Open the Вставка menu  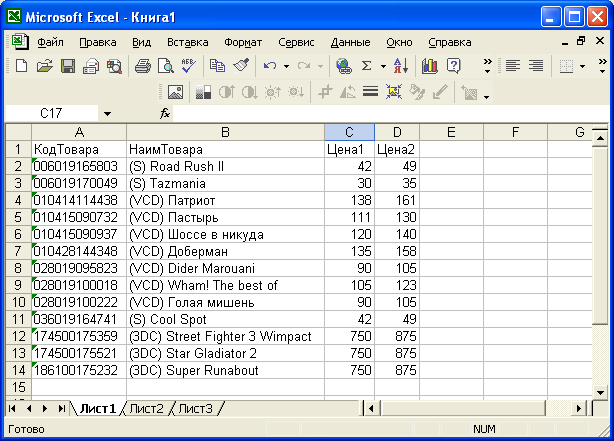[x=188, y=42]
